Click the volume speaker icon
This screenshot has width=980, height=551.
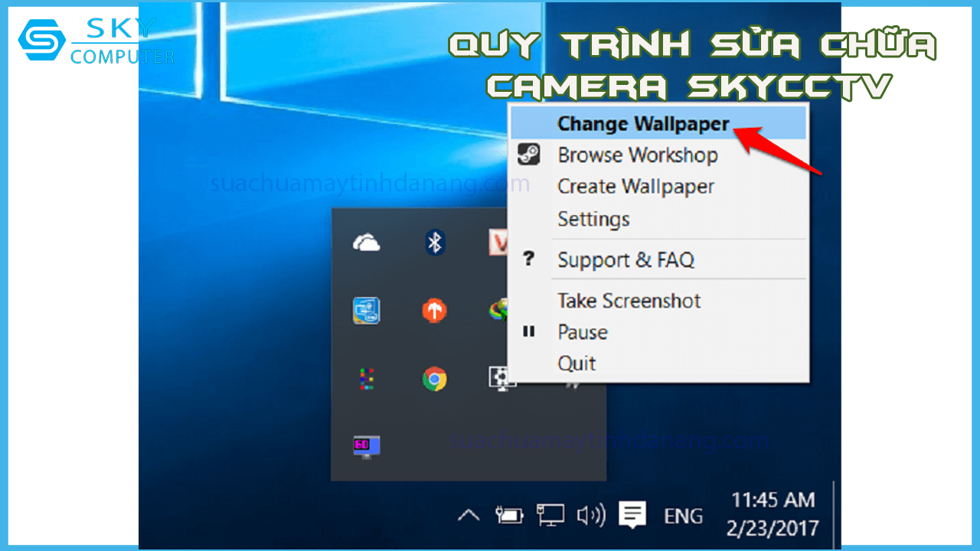point(590,515)
